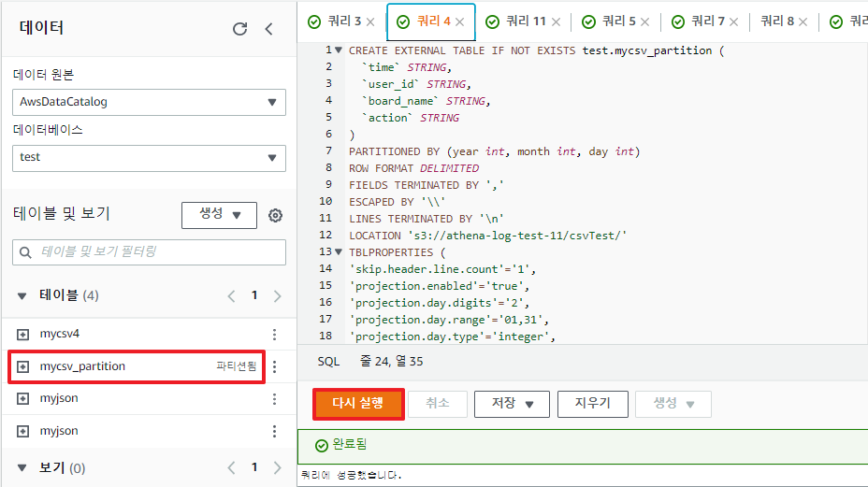Refresh the data panel
This screenshot has width=868, height=487.
click(x=239, y=29)
